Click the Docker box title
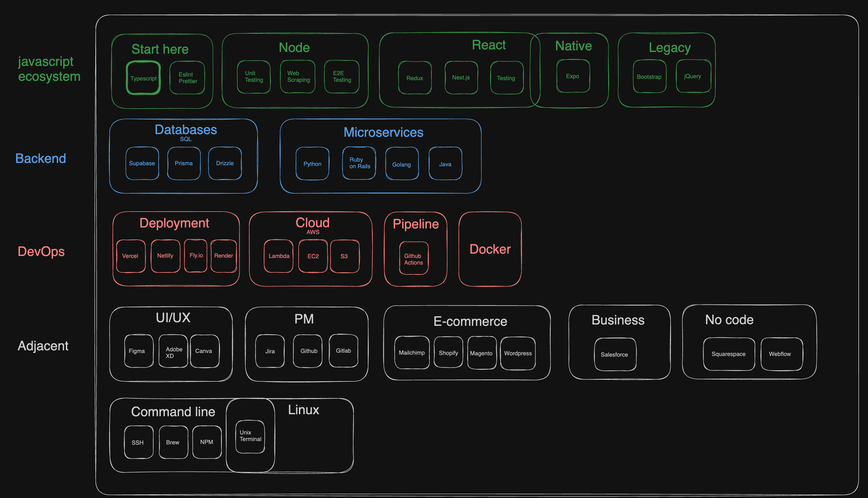868x498 pixels. coord(490,249)
